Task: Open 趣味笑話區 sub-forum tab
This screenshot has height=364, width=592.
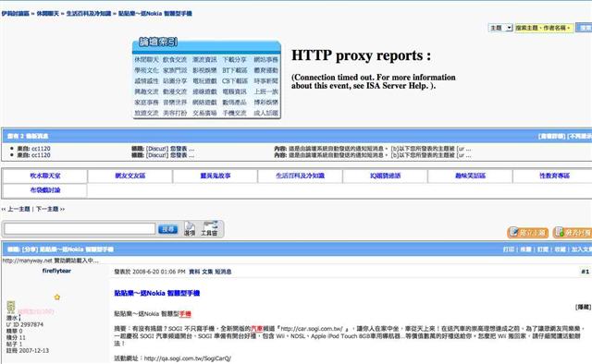Action: coord(470,176)
